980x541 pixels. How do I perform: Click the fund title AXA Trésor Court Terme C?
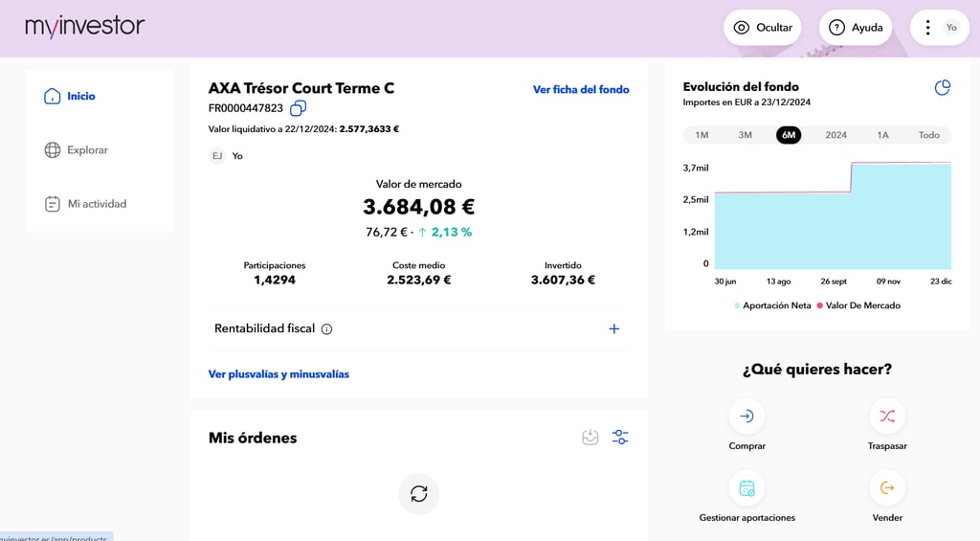tap(301, 88)
